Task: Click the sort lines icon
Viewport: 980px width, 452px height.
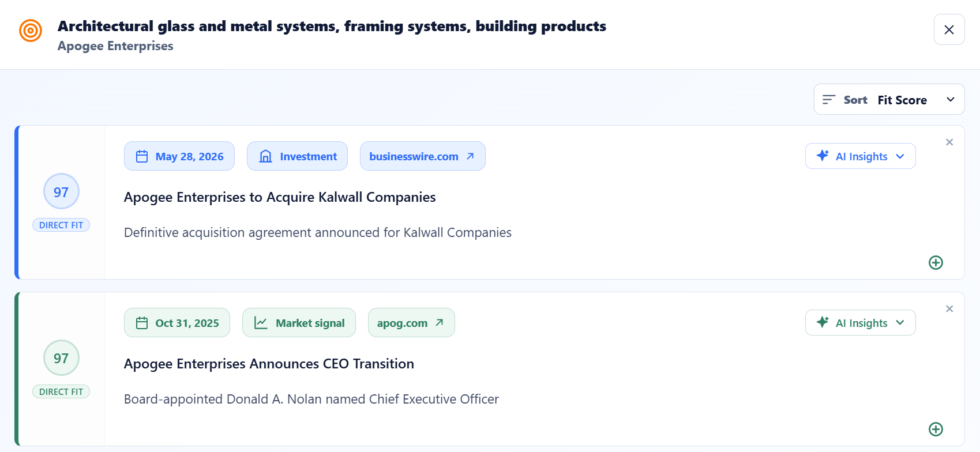Action: click(829, 100)
